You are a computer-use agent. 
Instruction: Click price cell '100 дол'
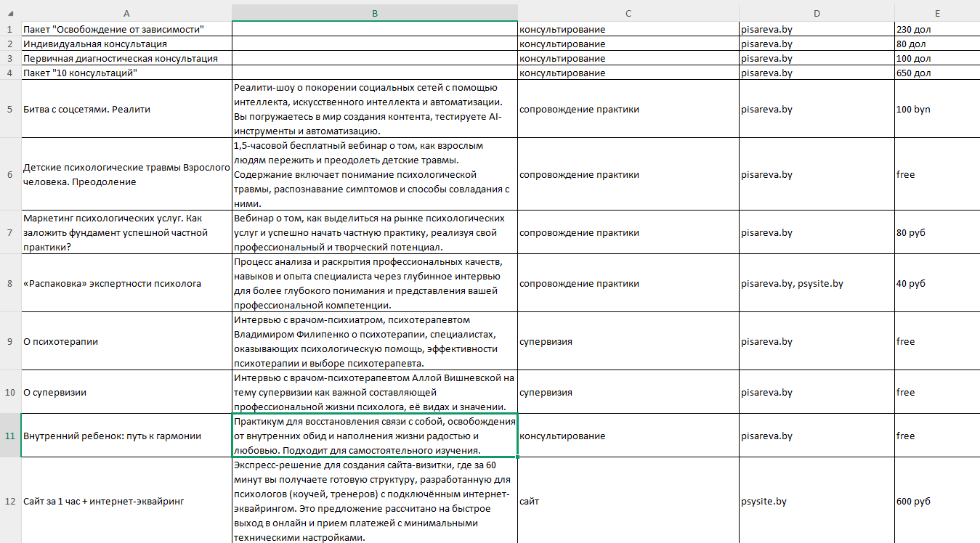[937, 59]
